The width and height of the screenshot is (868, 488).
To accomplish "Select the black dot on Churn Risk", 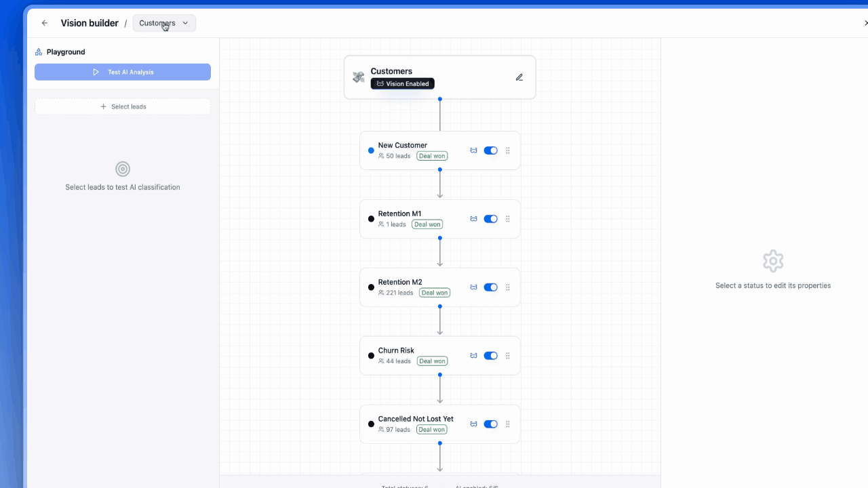I will [x=371, y=356].
